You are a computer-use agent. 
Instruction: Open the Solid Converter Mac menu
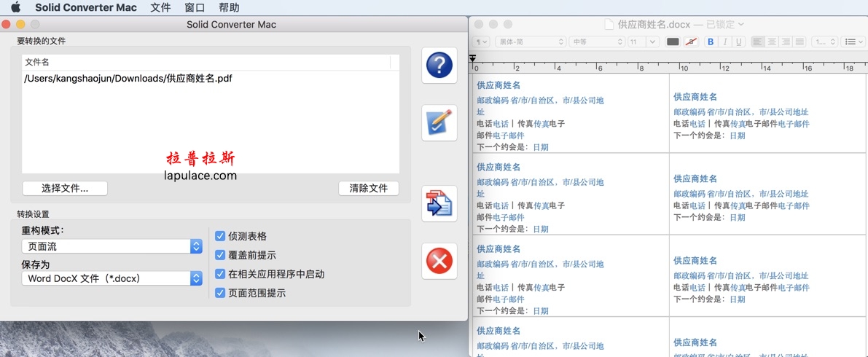coord(86,7)
